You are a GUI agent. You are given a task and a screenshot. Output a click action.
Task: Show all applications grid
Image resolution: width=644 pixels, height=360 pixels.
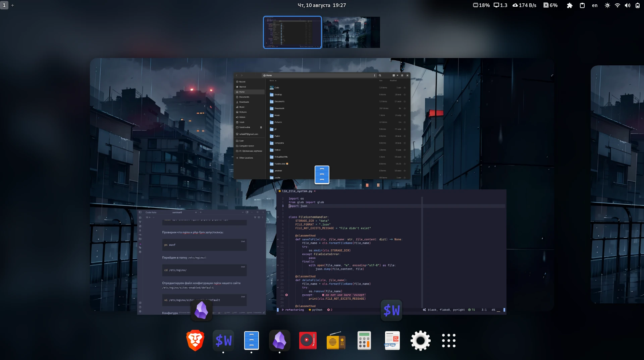pos(448,341)
